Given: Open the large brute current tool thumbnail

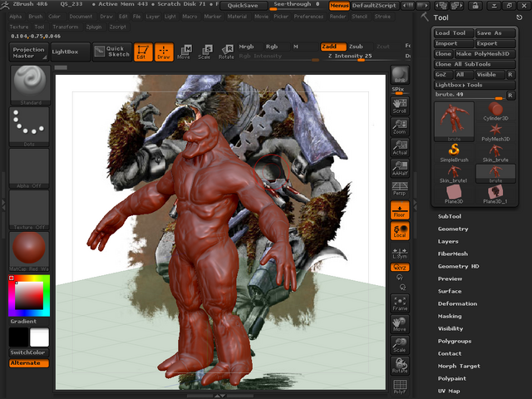Looking at the screenshot, I should 454,121.
